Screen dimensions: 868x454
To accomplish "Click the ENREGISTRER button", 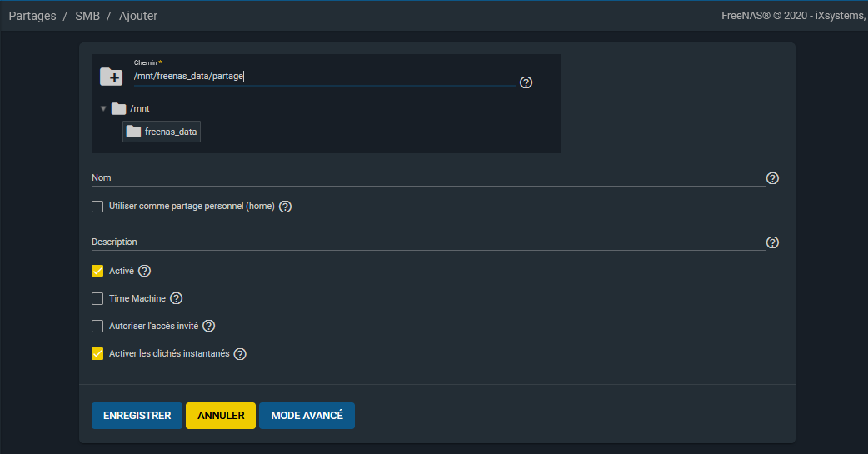I will tap(137, 416).
